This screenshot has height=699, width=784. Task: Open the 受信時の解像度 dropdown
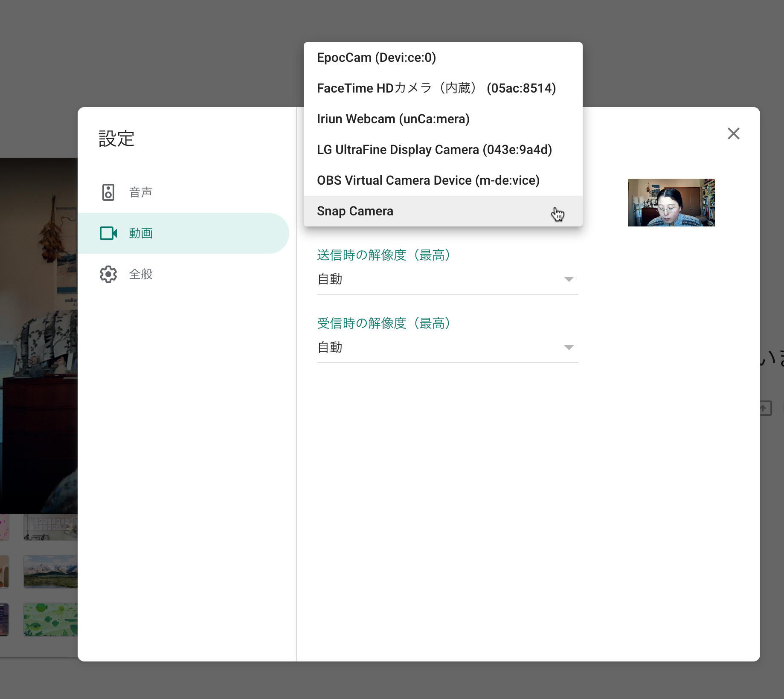[447, 348]
